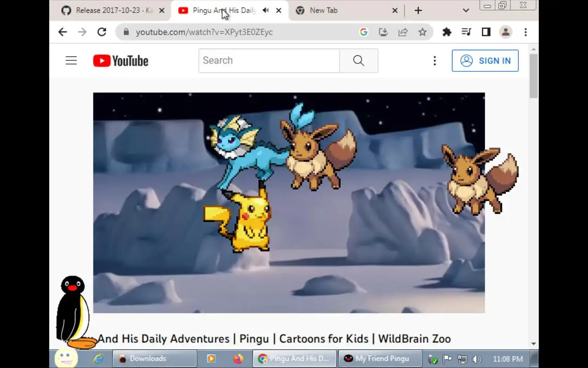Close the Pingu YouTube tab
This screenshot has height=368, width=588.
(x=278, y=11)
